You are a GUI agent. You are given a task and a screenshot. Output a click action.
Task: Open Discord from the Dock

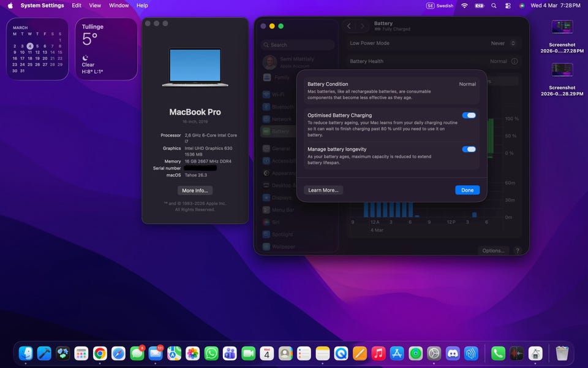click(x=453, y=353)
